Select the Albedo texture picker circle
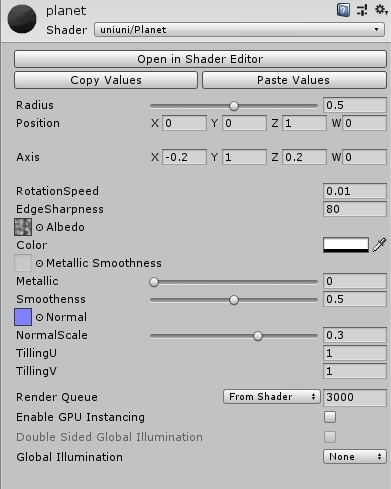 pyautogui.click(x=39, y=227)
